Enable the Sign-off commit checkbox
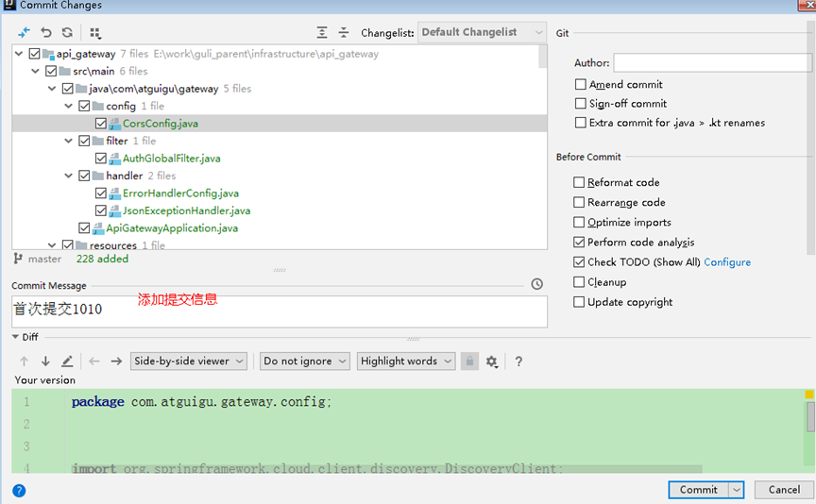This screenshot has width=816, height=504. 581,104
